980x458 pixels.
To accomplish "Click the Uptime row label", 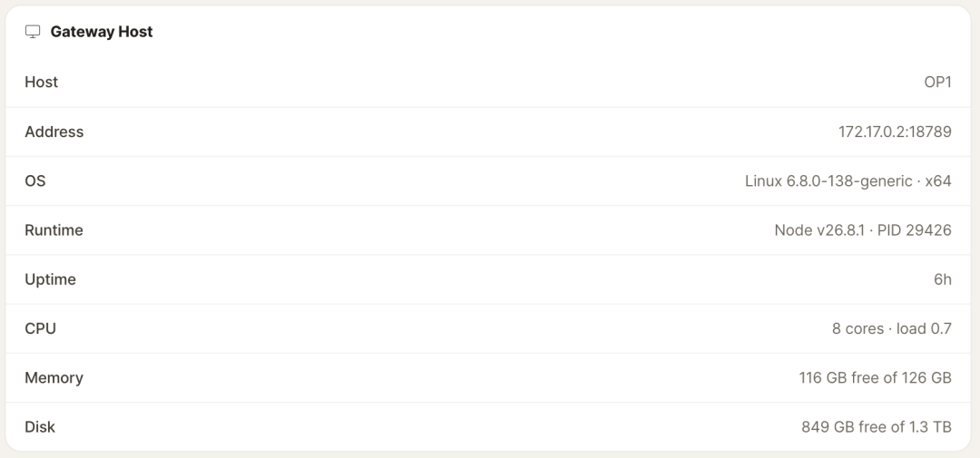I will pos(50,279).
